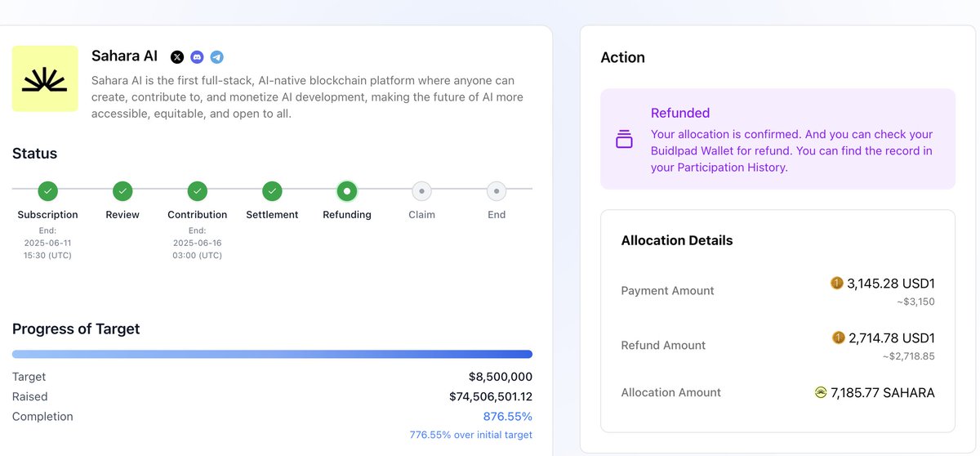The image size is (980, 456).
Task: Click the "End" step label
Action: (x=497, y=215)
